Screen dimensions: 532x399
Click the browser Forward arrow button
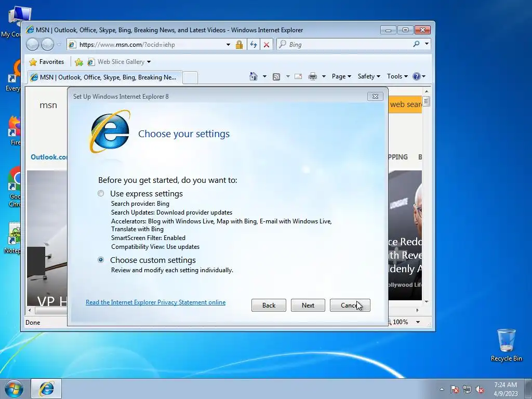point(47,44)
